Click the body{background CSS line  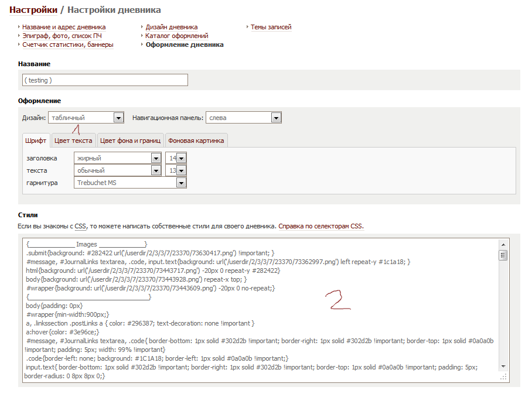point(137,279)
